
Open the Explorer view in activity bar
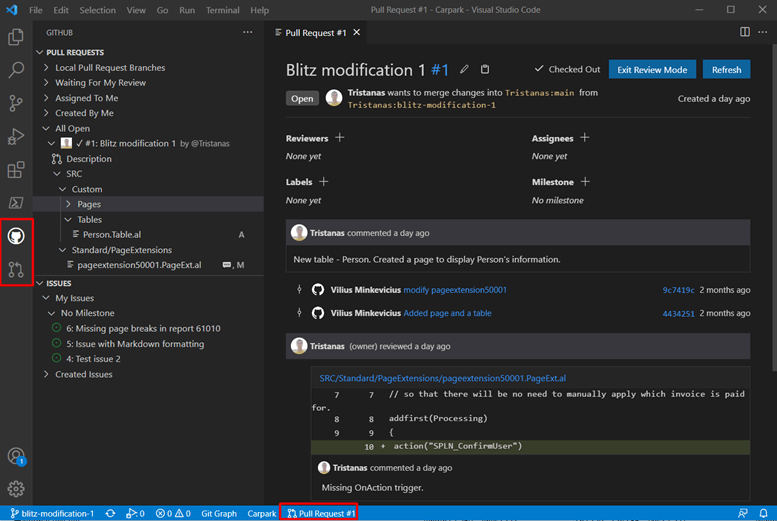16,37
